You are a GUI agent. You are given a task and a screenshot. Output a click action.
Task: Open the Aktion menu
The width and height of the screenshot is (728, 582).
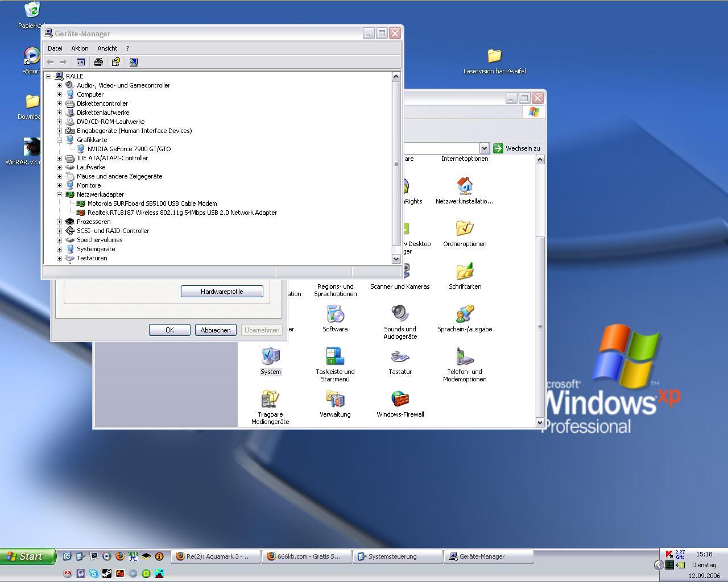click(80, 48)
